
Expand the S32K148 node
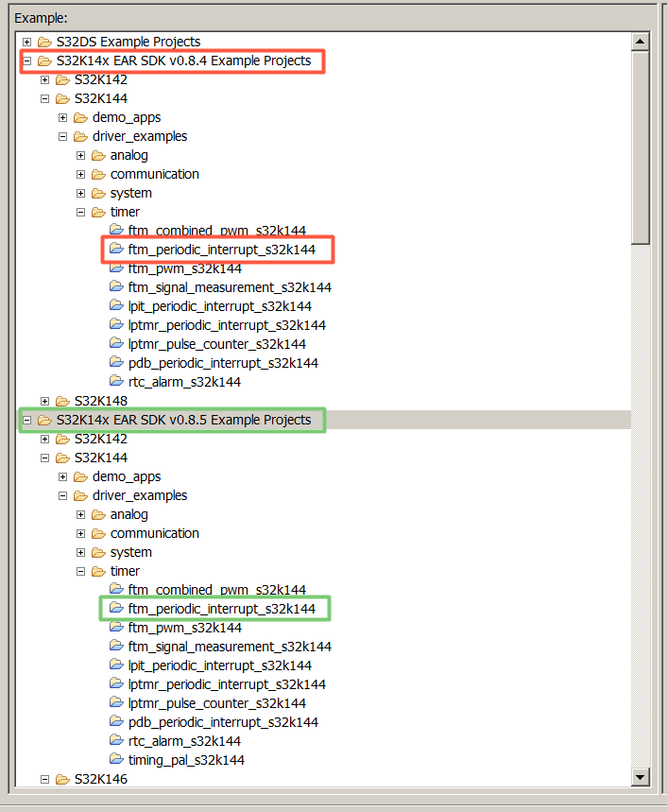point(45,402)
